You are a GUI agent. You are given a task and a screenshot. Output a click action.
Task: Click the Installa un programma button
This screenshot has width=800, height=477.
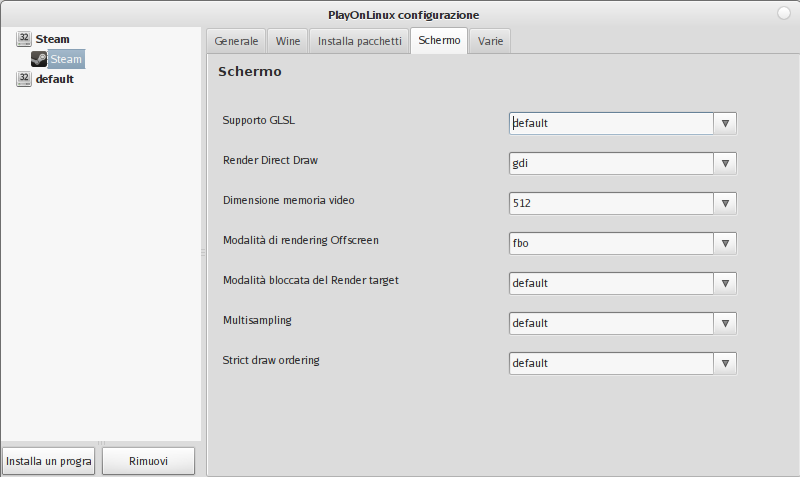48,461
